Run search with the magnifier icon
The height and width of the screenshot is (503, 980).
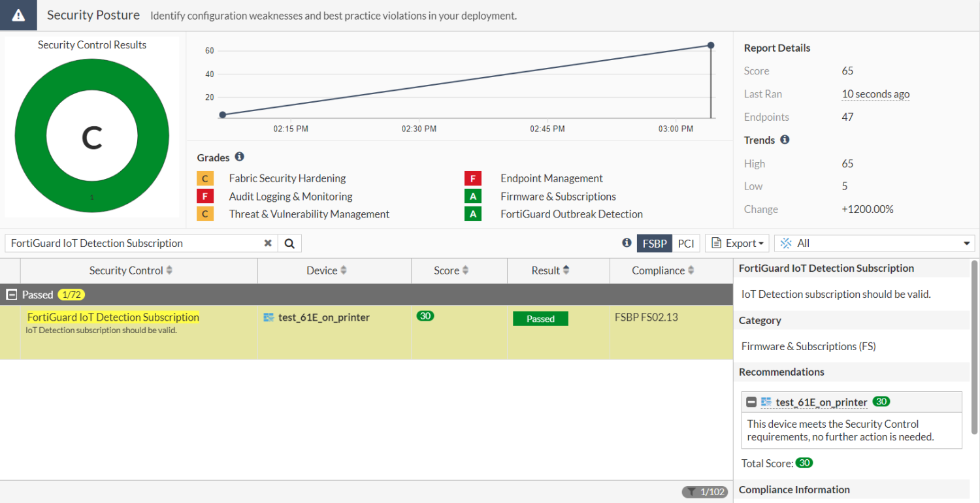289,243
